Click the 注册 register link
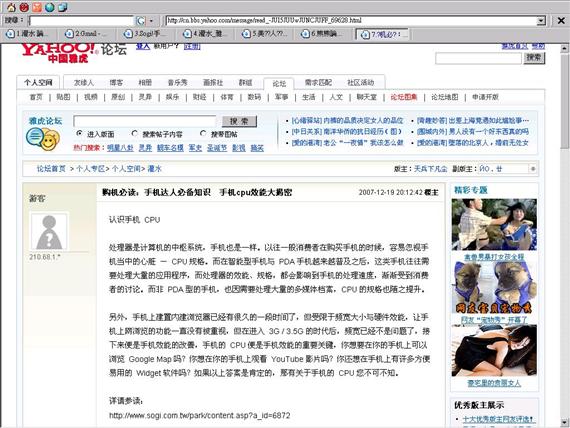Viewport: 570px width, 428px height. tap(192, 46)
